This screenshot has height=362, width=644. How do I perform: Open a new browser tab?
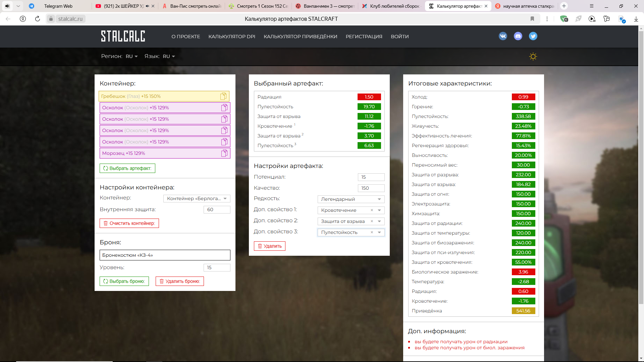564,6
